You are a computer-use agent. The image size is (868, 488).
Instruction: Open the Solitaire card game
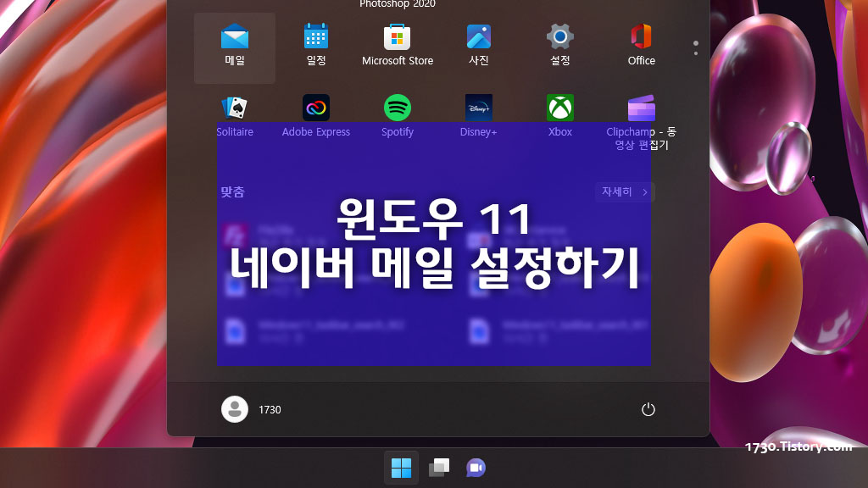[x=235, y=116]
